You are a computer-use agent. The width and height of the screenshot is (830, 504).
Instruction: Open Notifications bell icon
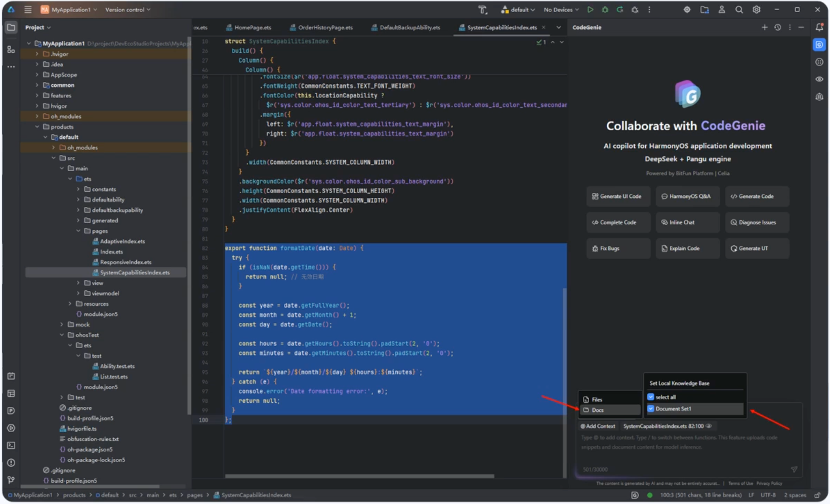point(819,27)
